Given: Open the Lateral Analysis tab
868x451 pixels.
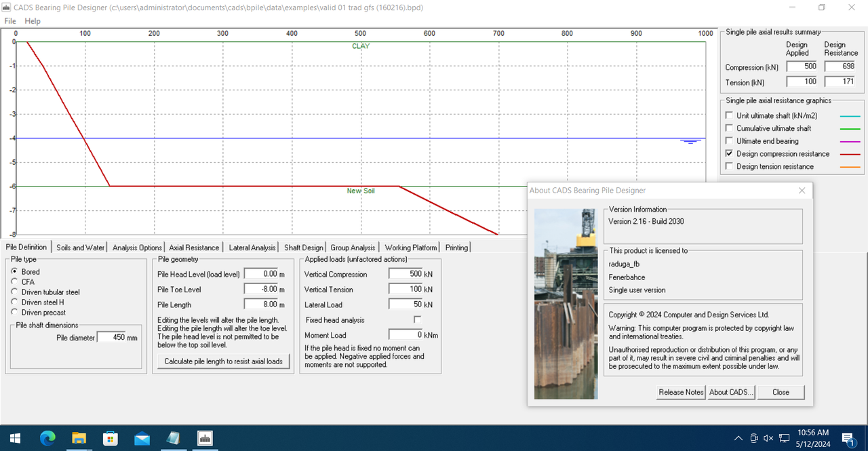Looking at the screenshot, I should click(x=252, y=248).
